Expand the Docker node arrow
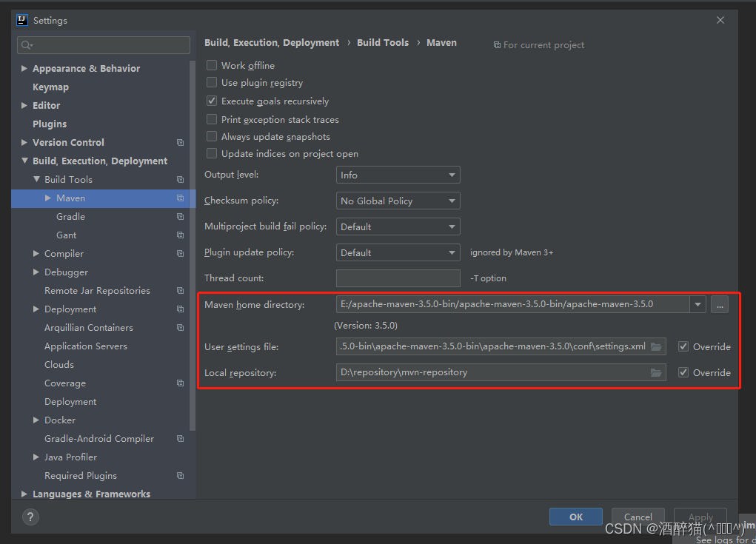 click(x=36, y=420)
